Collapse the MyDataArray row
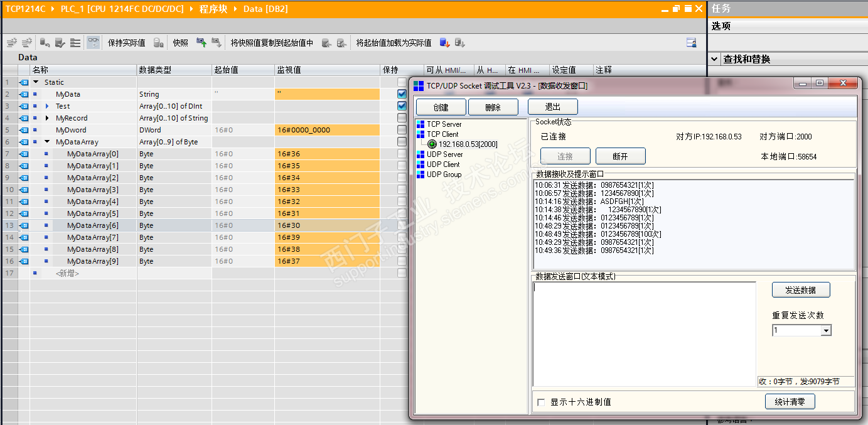 coord(47,142)
